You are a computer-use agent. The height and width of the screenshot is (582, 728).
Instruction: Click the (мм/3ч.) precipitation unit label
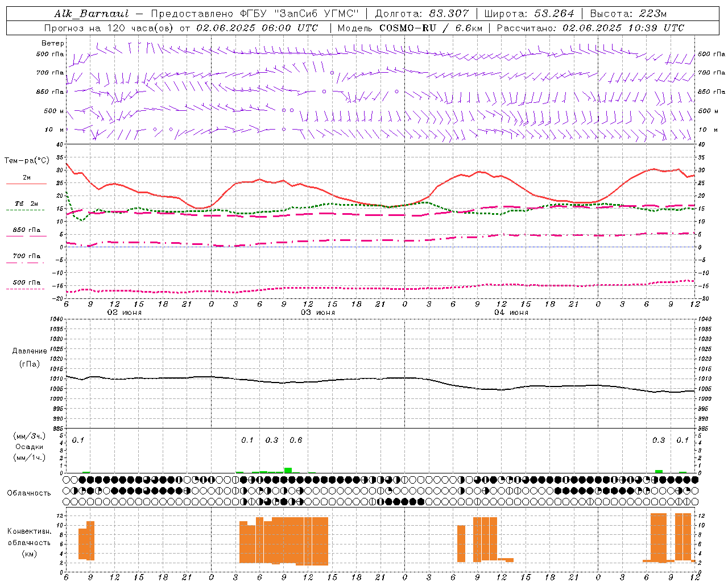[30, 436]
